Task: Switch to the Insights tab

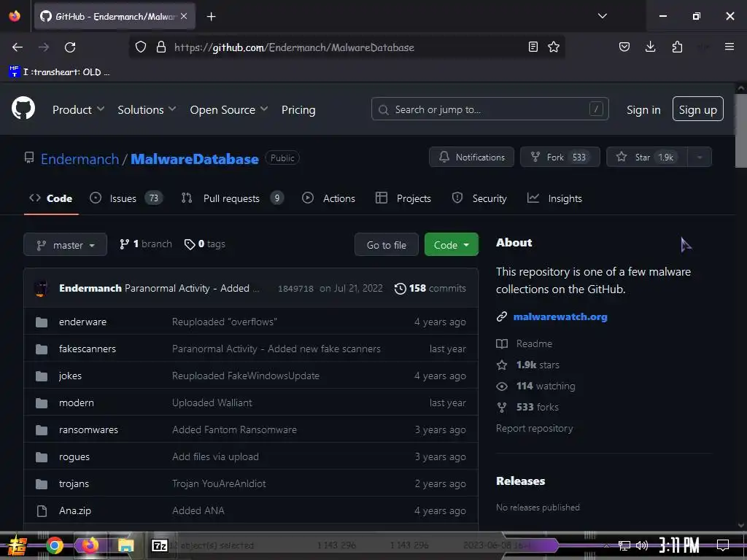Action: click(554, 198)
